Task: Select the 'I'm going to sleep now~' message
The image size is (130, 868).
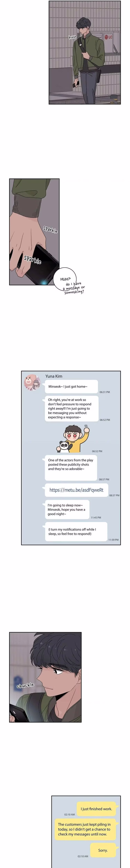Action: click(67, 510)
